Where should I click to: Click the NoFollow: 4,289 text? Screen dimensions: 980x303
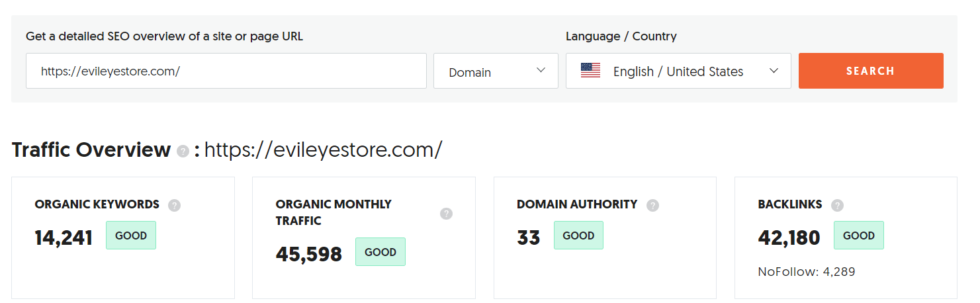(x=807, y=272)
